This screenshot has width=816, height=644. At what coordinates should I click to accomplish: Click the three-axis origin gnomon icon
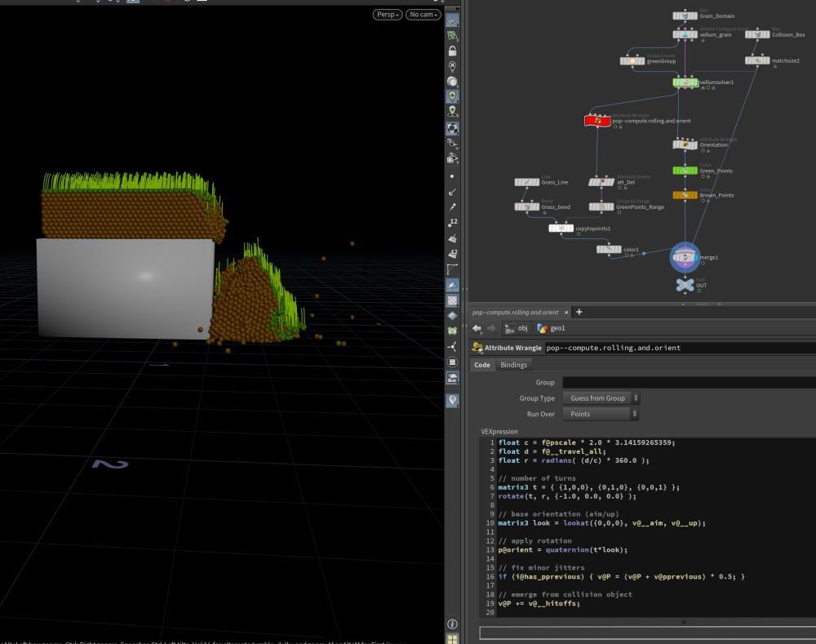(x=452, y=347)
